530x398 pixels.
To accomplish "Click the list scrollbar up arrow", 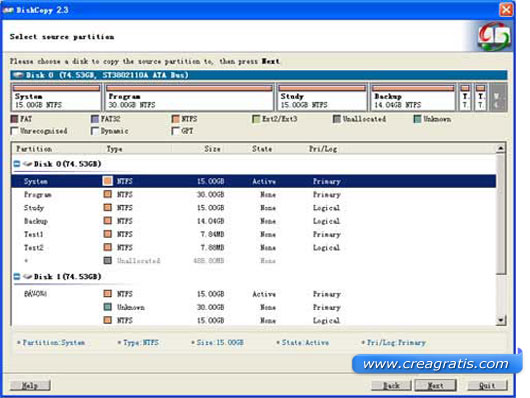I will [501, 148].
